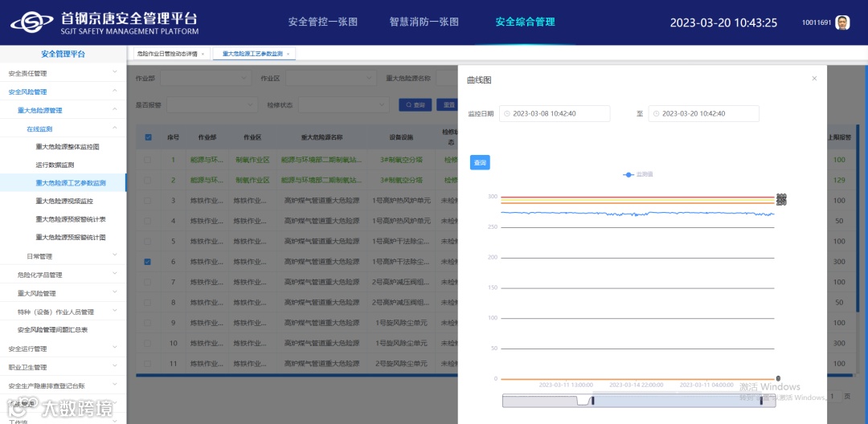Open the 作业区 dropdown filter
The image size is (868, 424).
[x=331, y=79]
